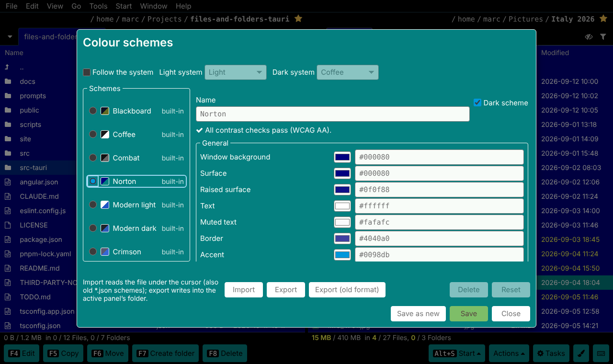Viewport: 613px width, 364px height.
Task: Expand the Alt+S Start menu button
Action: (457, 353)
